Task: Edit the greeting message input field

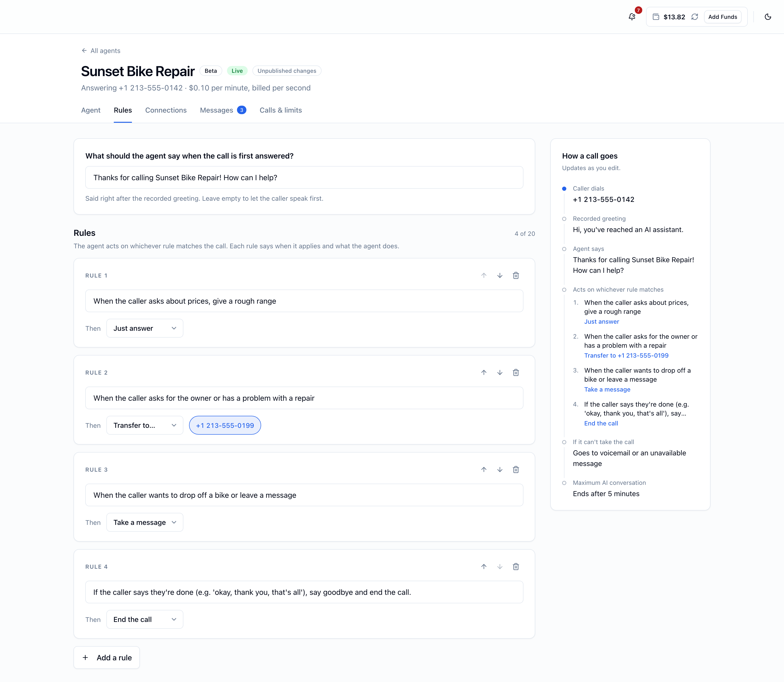Action: point(304,178)
